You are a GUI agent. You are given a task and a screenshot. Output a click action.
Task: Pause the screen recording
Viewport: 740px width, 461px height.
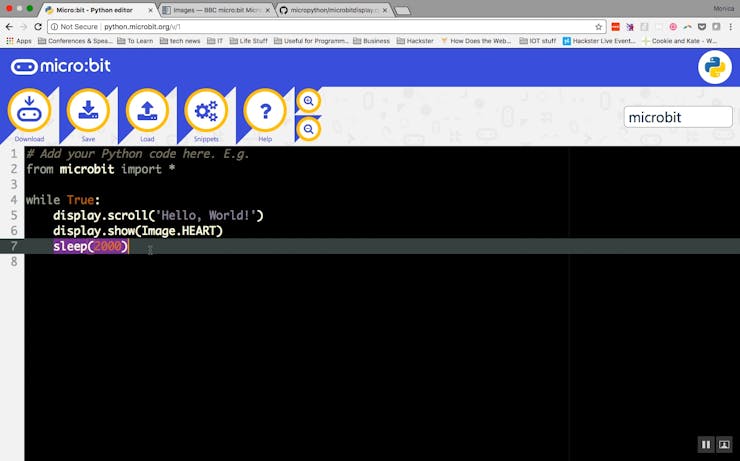point(706,444)
